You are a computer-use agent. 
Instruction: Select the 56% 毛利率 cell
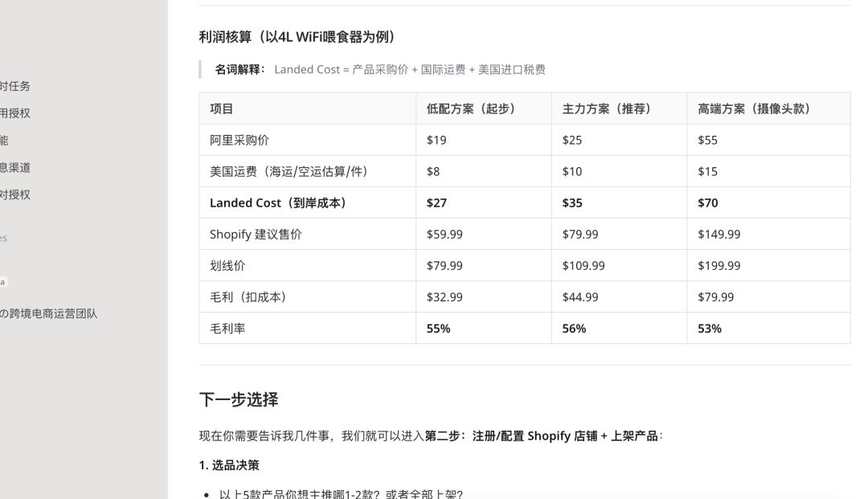574,329
